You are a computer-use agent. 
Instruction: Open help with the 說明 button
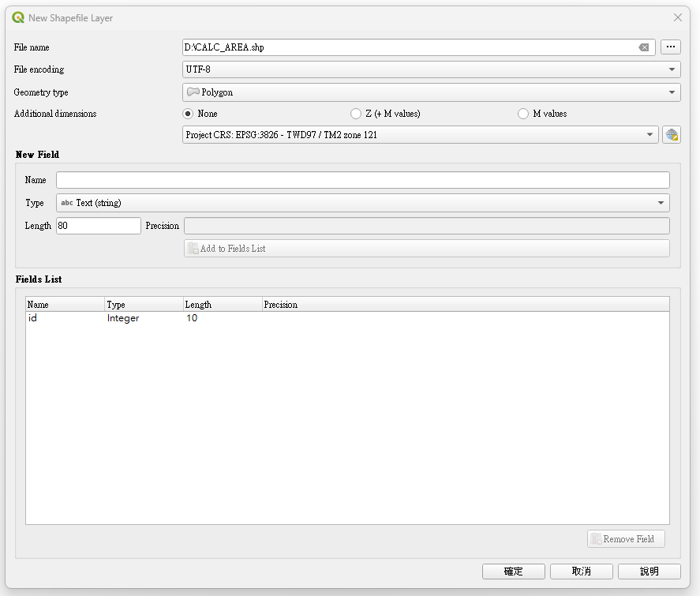click(649, 572)
